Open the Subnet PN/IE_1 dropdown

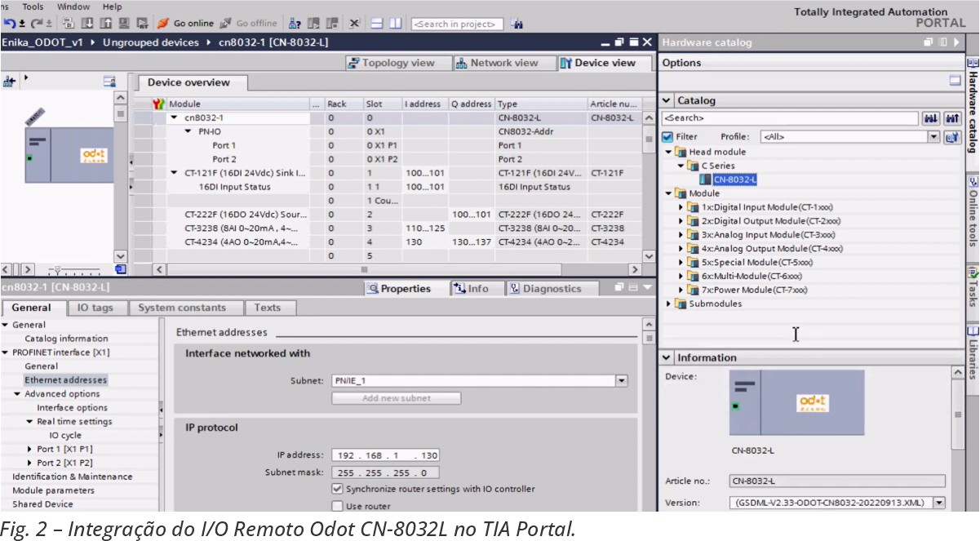pyautogui.click(x=622, y=380)
